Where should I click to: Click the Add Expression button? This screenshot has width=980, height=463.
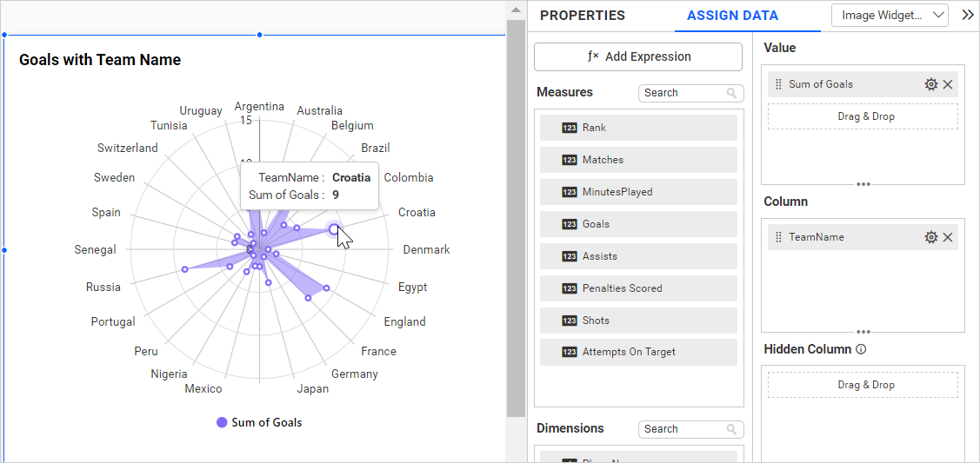pos(638,56)
